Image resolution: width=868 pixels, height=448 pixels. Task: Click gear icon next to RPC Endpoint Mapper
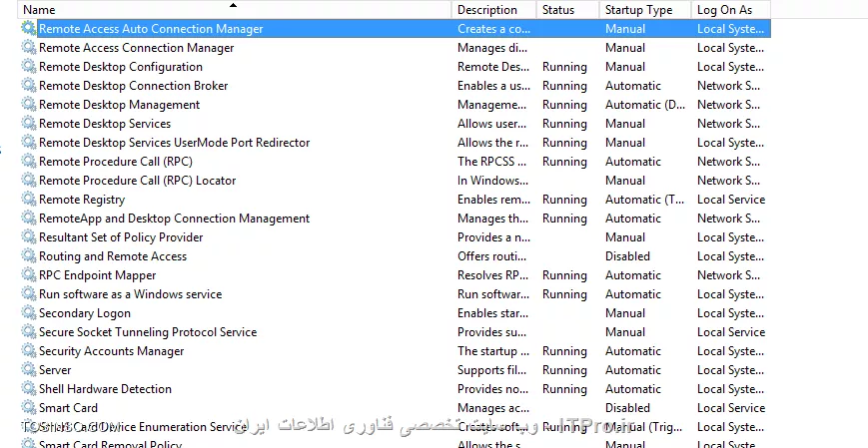coord(29,274)
